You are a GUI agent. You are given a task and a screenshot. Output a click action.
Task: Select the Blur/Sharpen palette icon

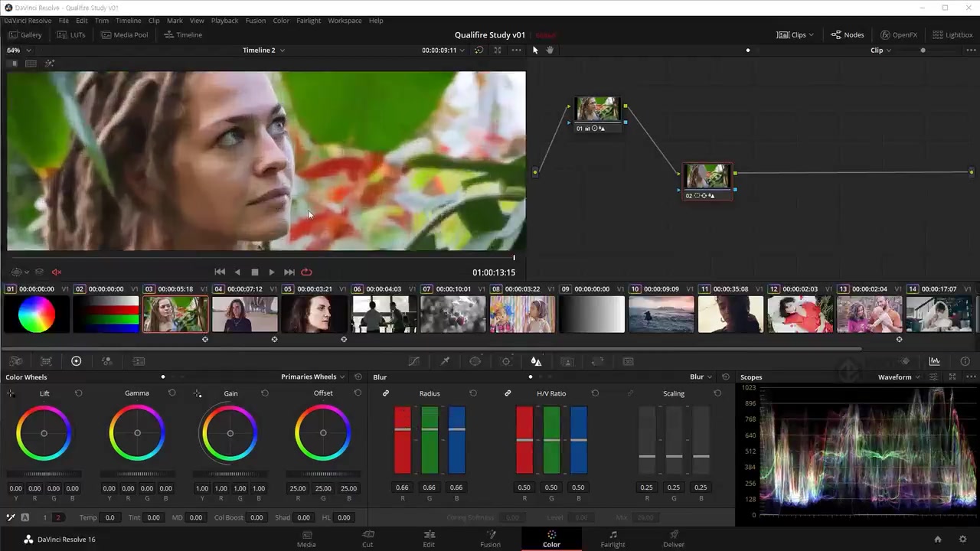click(536, 361)
